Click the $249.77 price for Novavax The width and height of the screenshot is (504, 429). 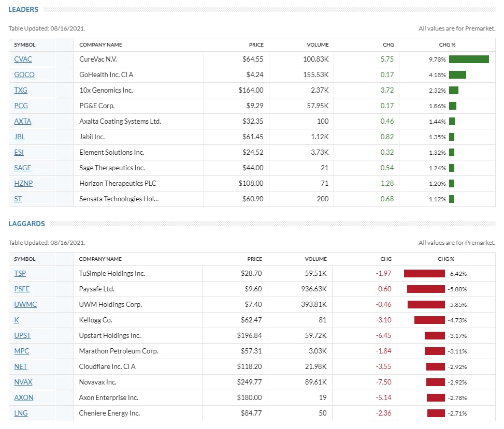[250, 382]
